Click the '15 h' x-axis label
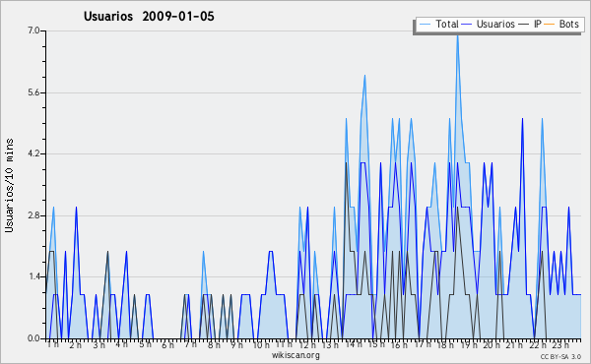591x364 pixels. click(376, 344)
